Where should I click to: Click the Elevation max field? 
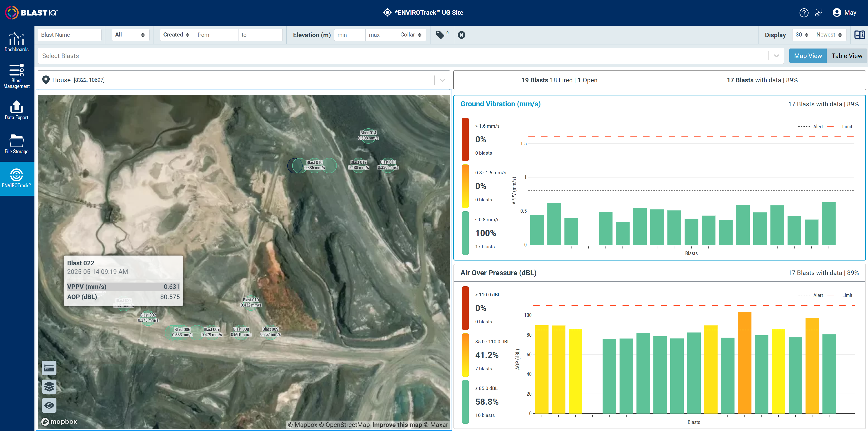pos(381,35)
